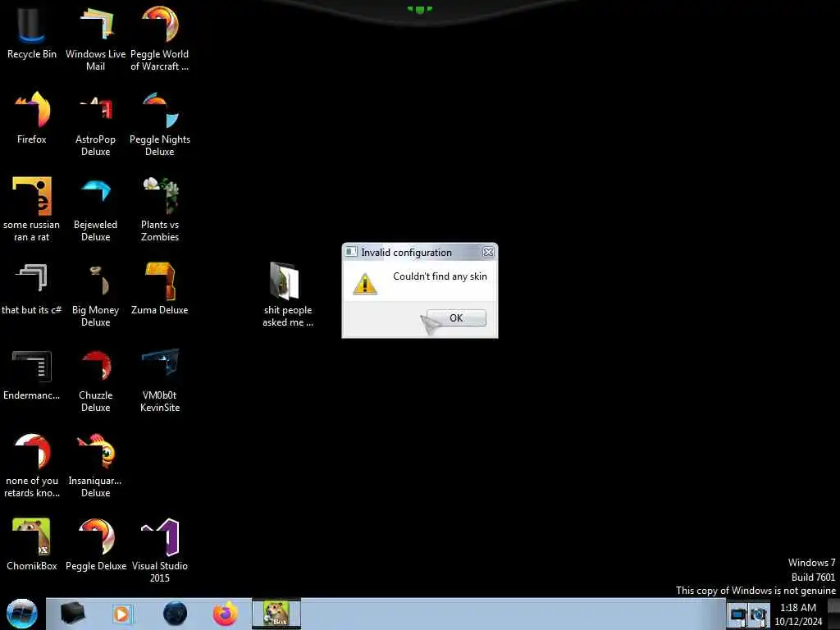Click the Invalid configuration title bar icon
This screenshot has height=630, width=840.
pyautogui.click(x=351, y=252)
